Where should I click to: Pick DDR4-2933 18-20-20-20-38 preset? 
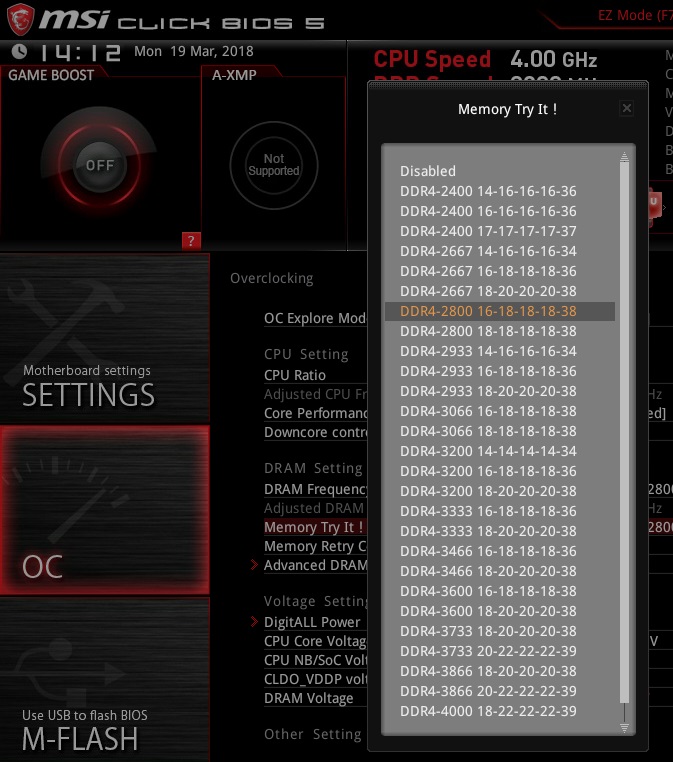click(x=488, y=391)
